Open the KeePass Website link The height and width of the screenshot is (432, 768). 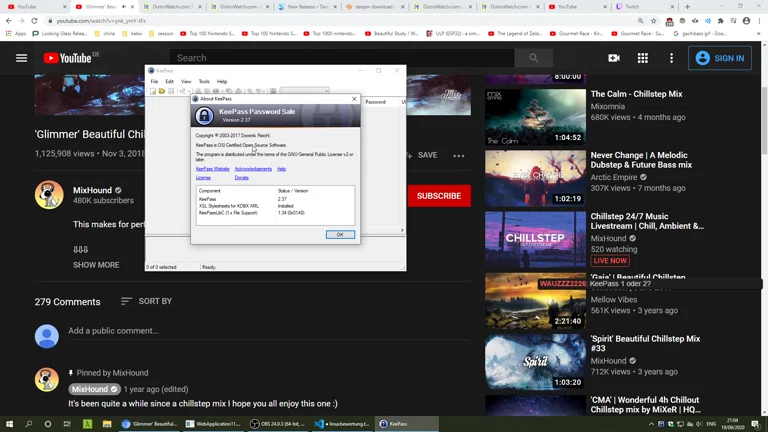[212, 169]
